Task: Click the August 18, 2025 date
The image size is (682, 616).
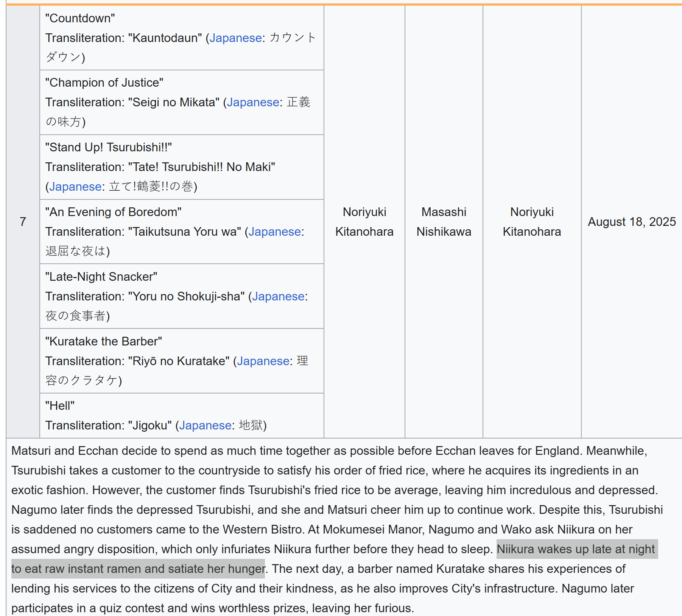Action: click(632, 222)
